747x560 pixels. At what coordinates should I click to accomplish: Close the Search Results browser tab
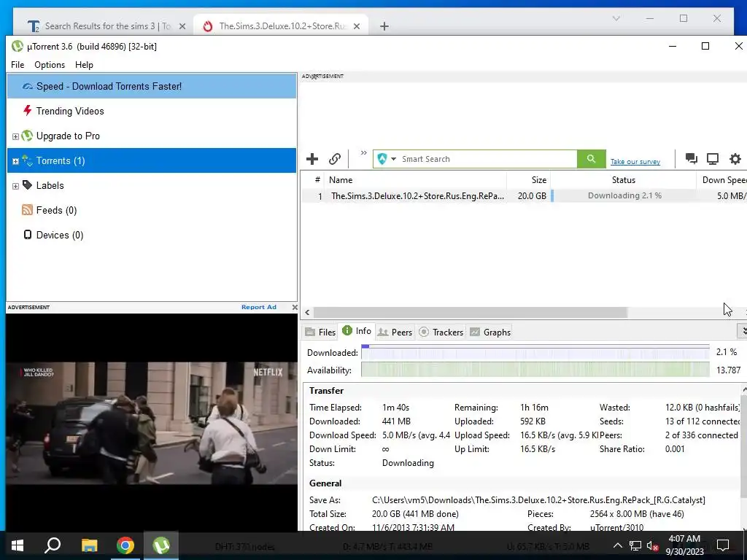[x=182, y=26]
